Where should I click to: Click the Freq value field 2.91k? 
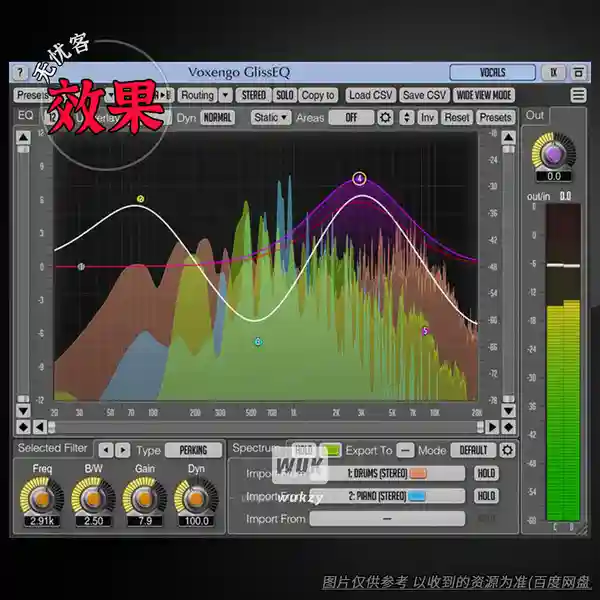pos(42,521)
